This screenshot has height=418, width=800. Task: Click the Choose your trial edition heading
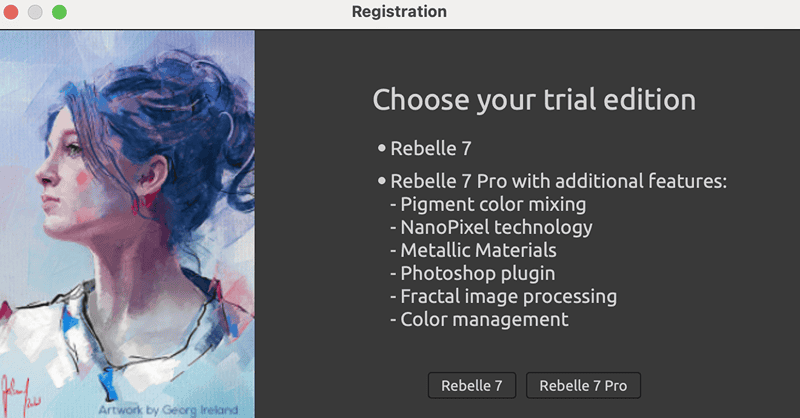tap(534, 100)
